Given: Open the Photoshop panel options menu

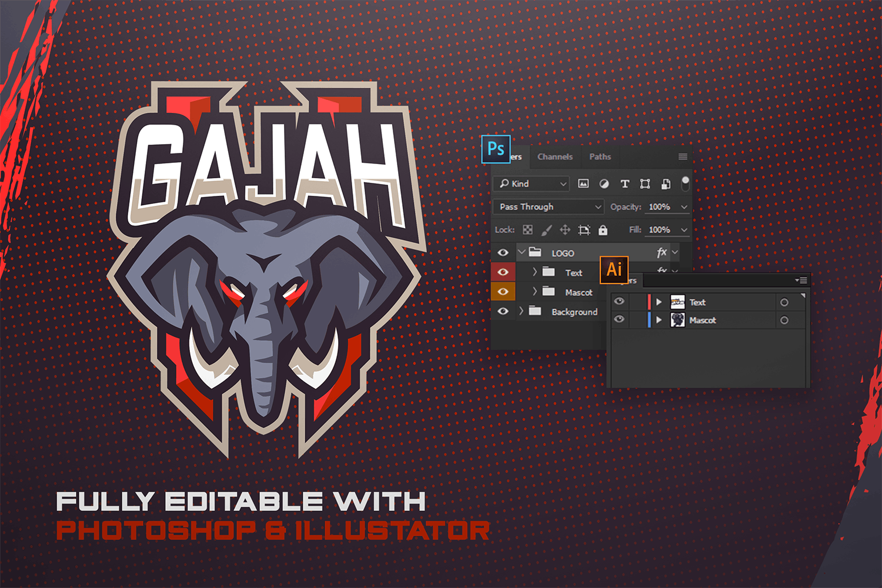Looking at the screenshot, I should [683, 156].
